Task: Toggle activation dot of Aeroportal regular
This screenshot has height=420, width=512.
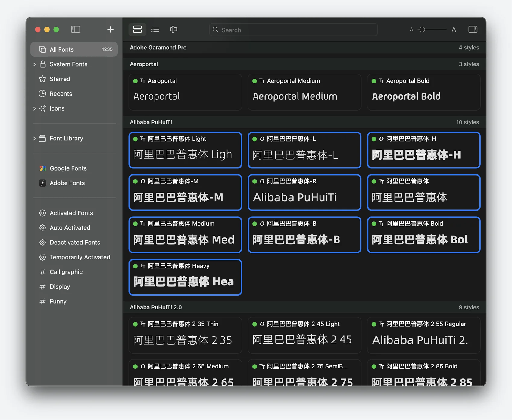Action: click(135, 81)
